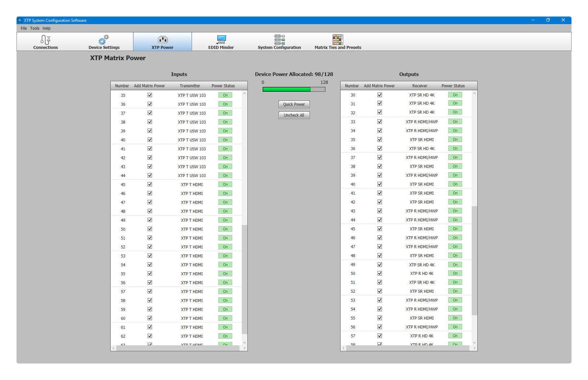
Task: Toggle matrix power checkbox for input 52
Action: click(150, 247)
